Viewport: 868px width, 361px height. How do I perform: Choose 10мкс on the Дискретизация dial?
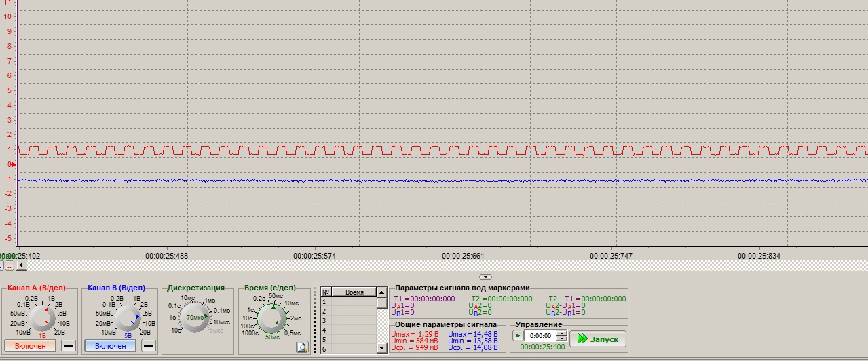pyautogui.click(x=221, y=322)
